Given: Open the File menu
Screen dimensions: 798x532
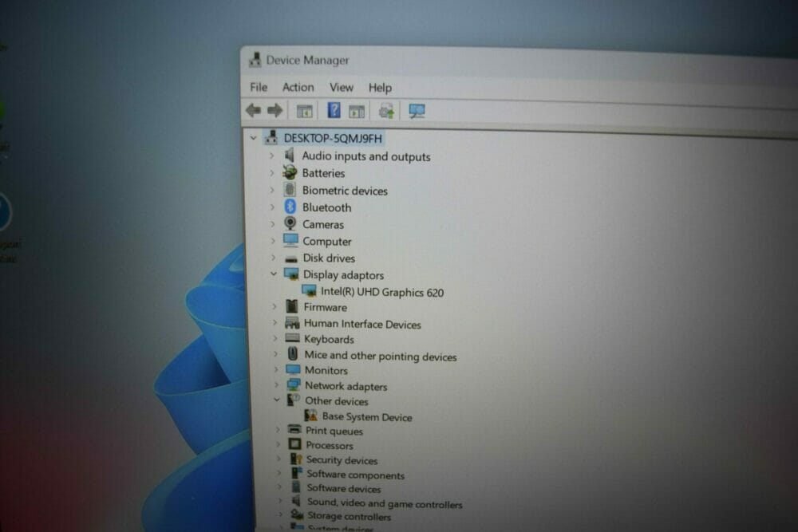Looking at the screenshot, I should pos(259,87).
